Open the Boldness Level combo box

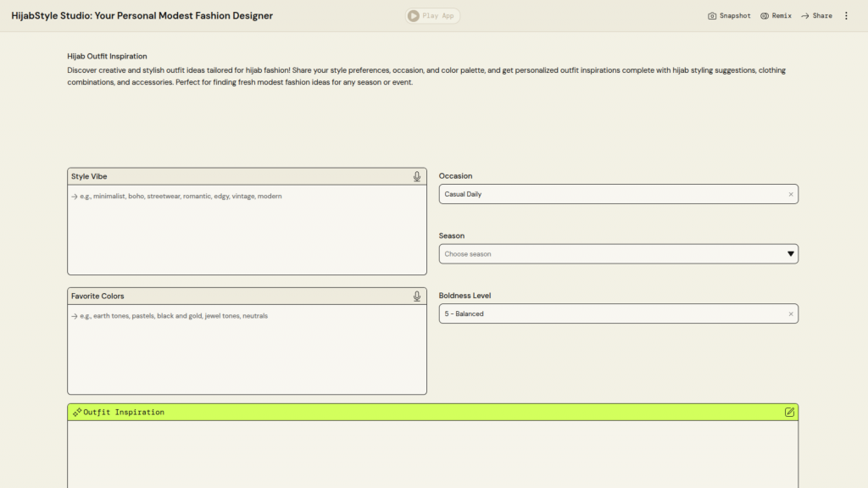(610, 313)
